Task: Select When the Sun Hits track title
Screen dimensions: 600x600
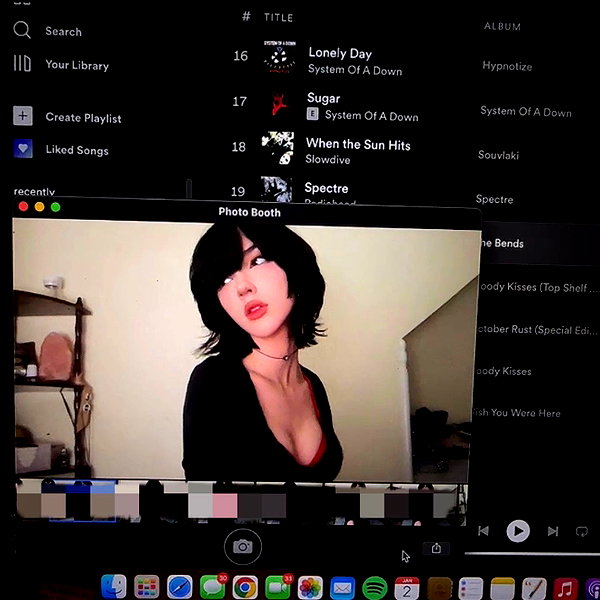Action: 358,144
